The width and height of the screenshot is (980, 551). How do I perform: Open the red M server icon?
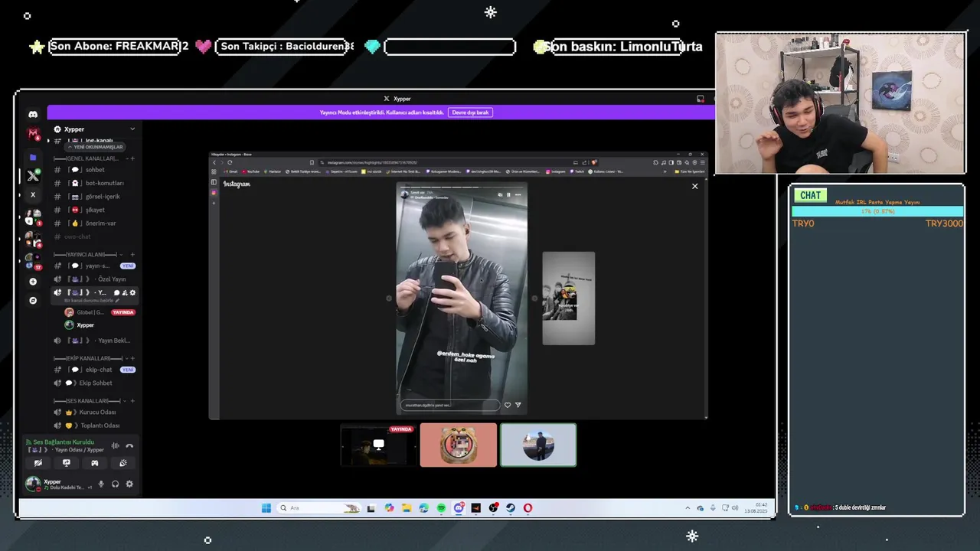tap(33, 134)
